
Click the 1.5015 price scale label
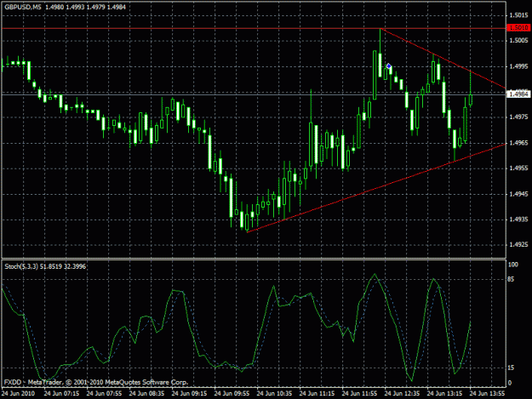coord(518,15)
